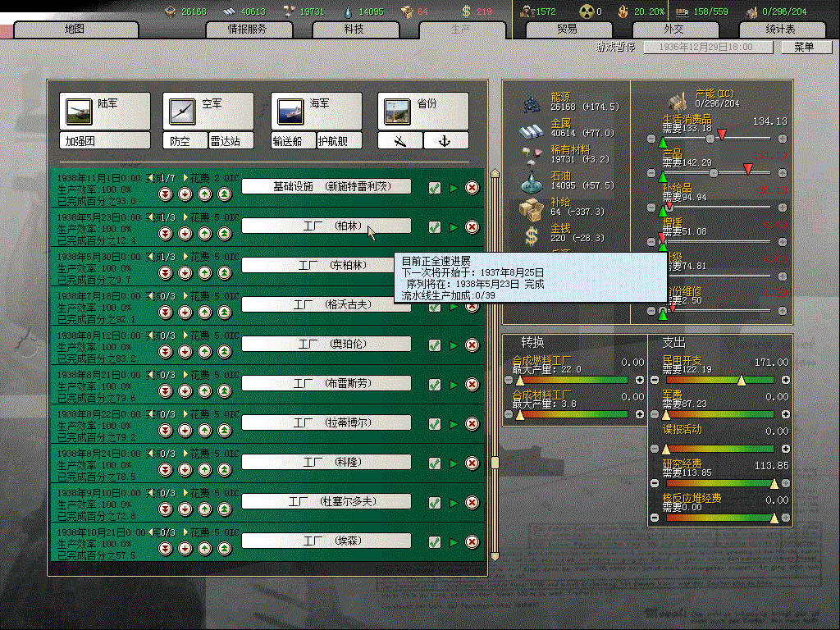
Task: Decrease 生活消费品 allocation with minus button
Action: click(651, 139)
